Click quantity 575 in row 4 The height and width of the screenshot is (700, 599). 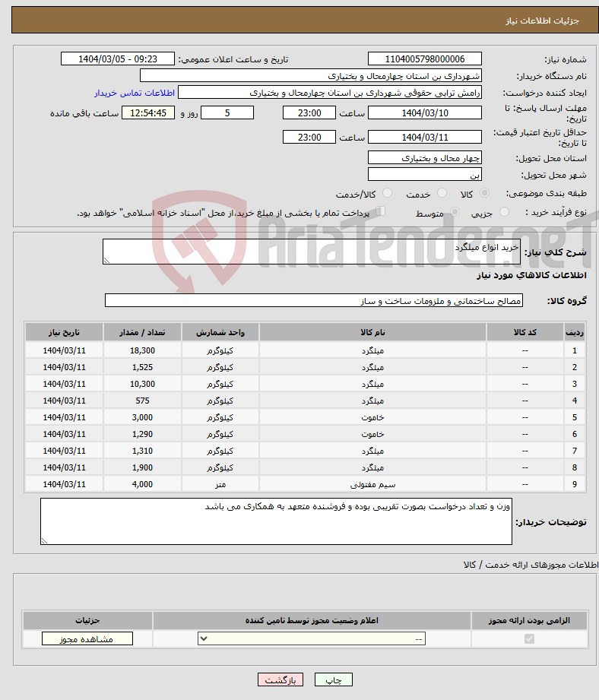coord(142,401)
